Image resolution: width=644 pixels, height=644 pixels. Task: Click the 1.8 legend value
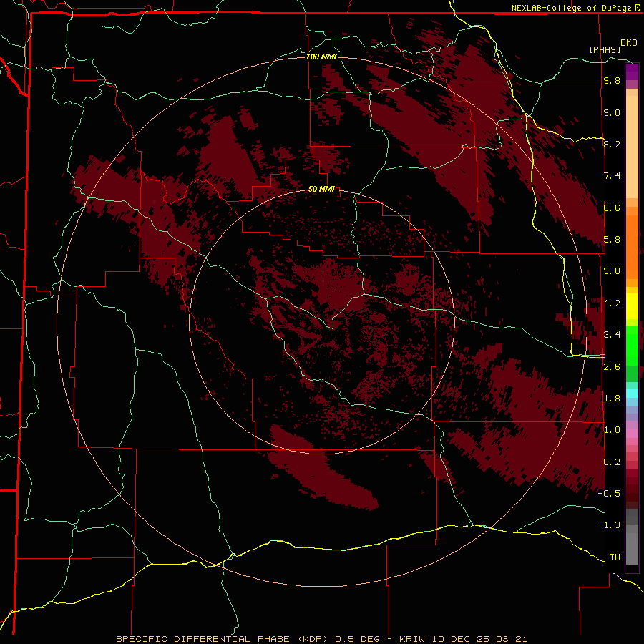tap(612, 399)
